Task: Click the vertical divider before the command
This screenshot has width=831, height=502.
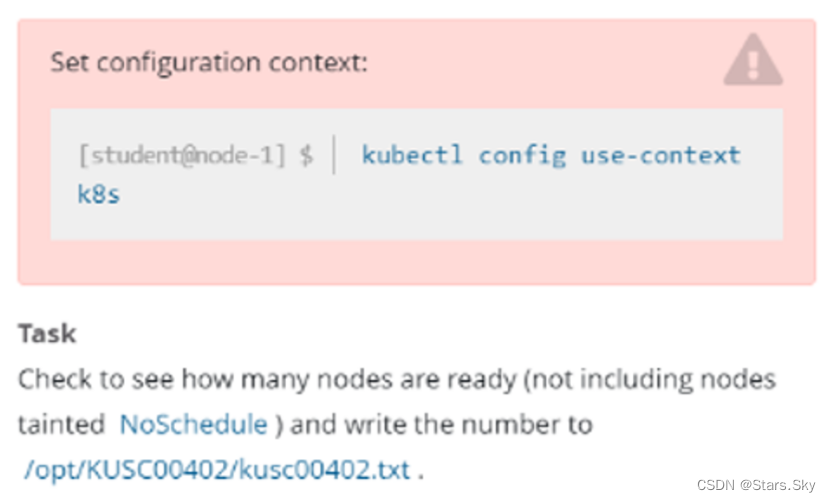Action: [335, 156]
